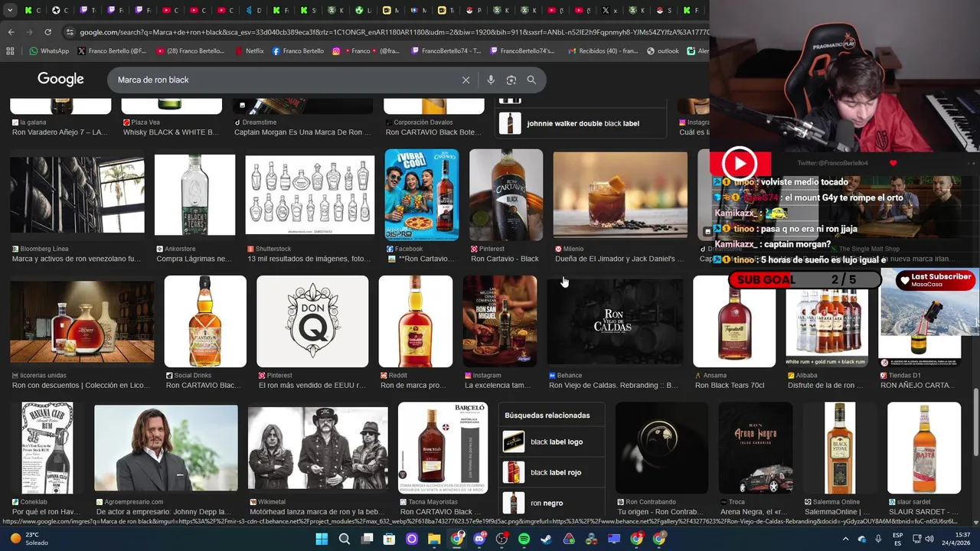Submit search with the magnifier icon
Image resolution: width=980 pixels, height=551 pixels.
click(x=531, y=80)
